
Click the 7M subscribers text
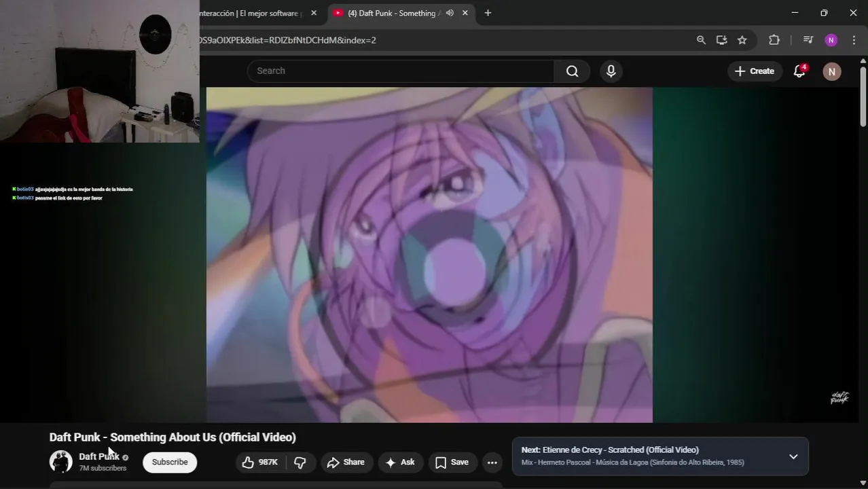pyautogui.click(x=103, y=469)
